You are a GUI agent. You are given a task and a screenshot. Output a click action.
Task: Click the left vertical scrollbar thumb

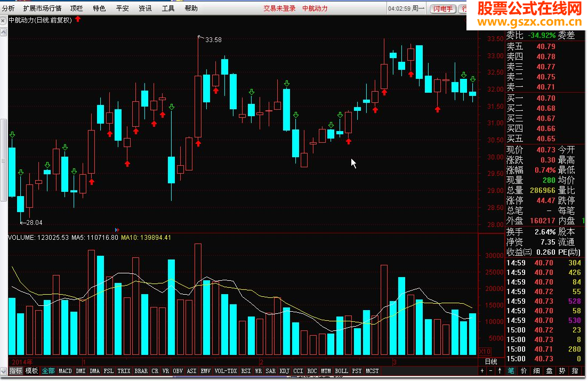pyautogui.click(x=3, y=160)
